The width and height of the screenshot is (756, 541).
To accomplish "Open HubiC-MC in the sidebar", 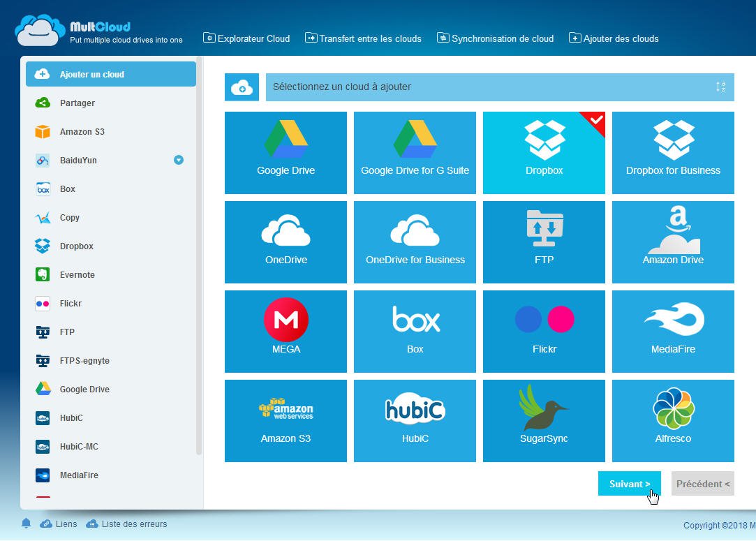I will 111,447.
